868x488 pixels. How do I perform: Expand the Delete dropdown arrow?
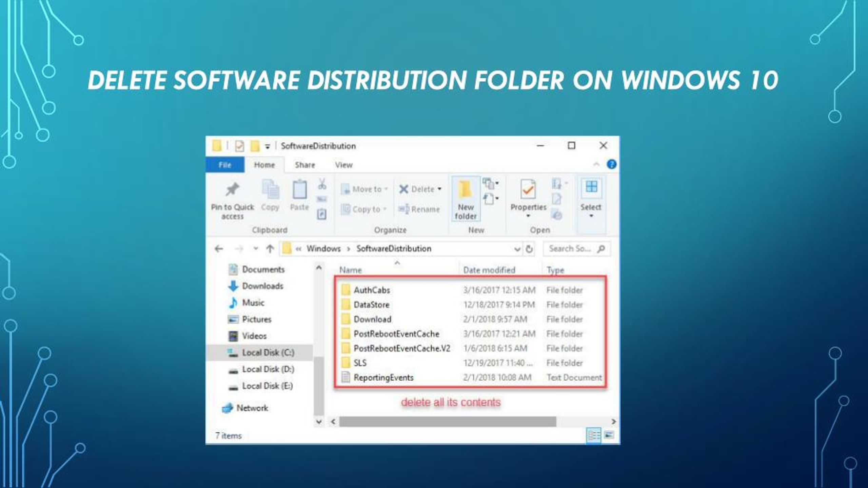point(439,189)
